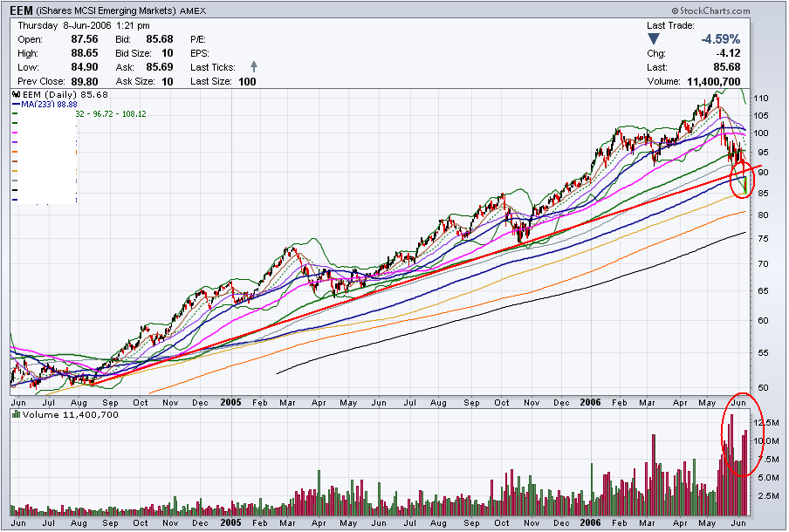Click the Bid label
This screenshot has height=532, width=789.
123,39
